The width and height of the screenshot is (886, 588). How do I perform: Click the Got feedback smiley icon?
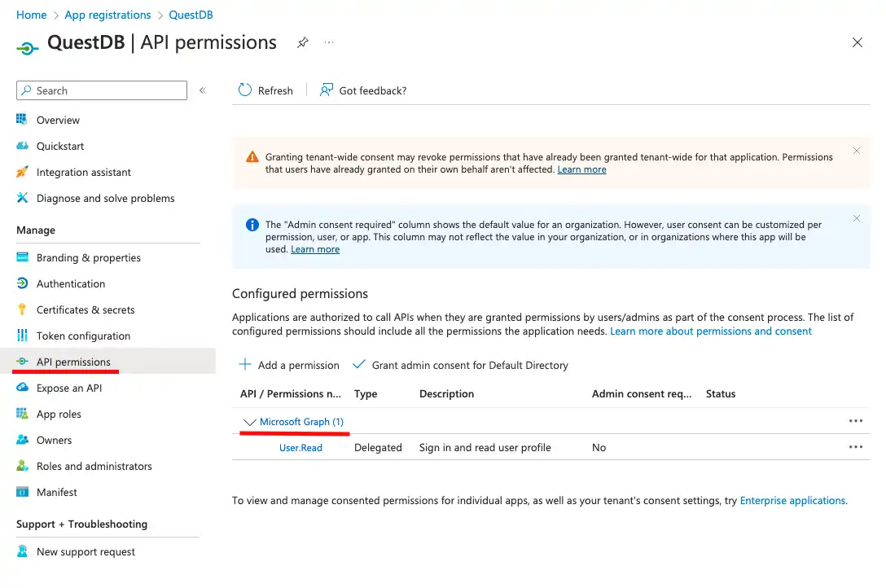pyautogui.click(x=326, y=90)
